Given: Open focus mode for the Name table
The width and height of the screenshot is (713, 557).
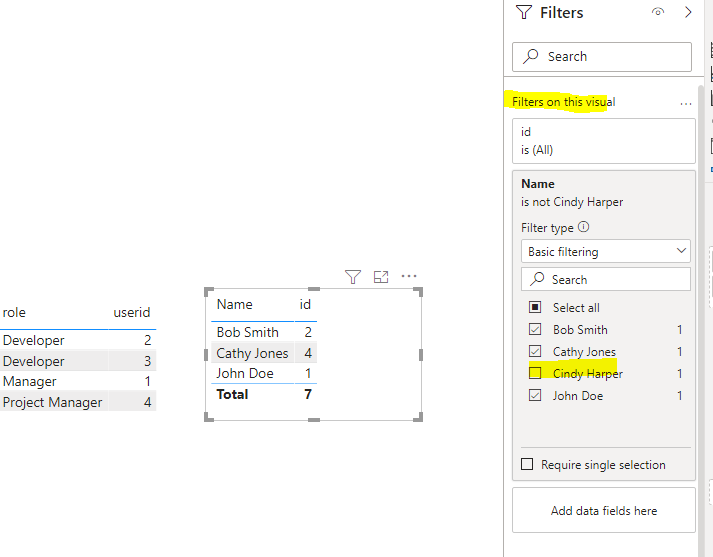Looking at the screenshot, I should point(381,276).
